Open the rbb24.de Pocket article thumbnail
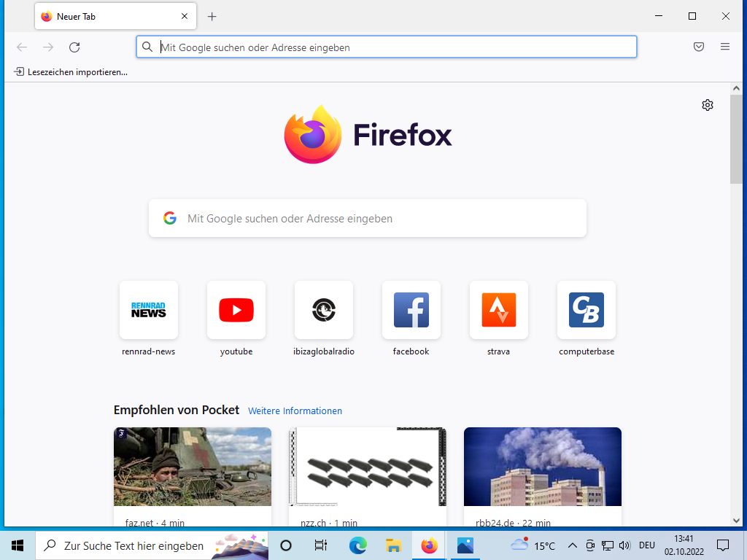The width and height of the screenshot is (747, 560). pos(543,467)
